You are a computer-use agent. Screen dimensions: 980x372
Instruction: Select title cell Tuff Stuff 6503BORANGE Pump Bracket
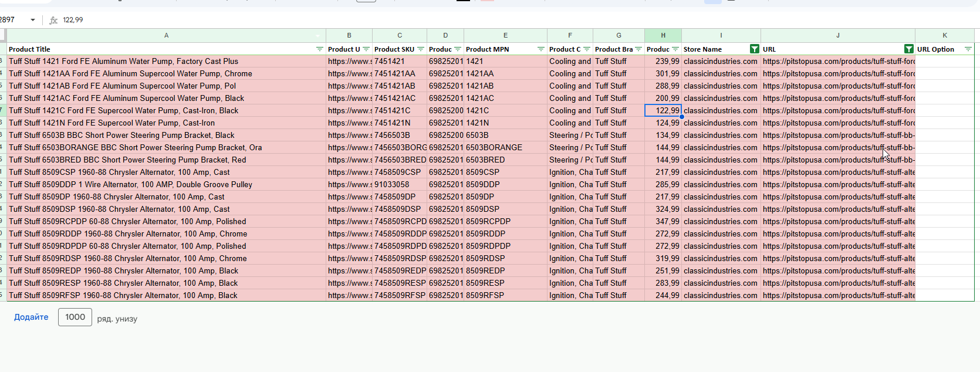click(x=167, y=147)
